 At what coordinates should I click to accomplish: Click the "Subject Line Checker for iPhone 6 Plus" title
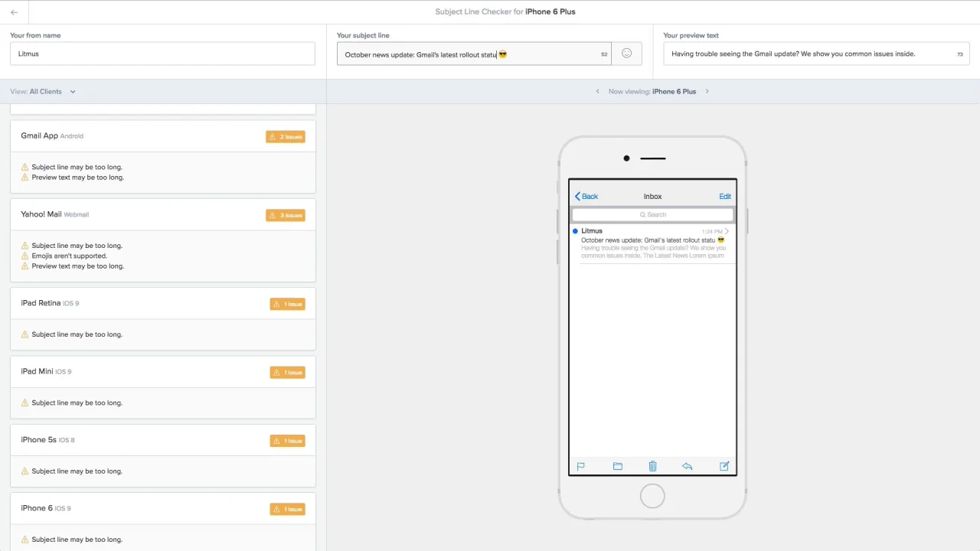coord(505,11)
